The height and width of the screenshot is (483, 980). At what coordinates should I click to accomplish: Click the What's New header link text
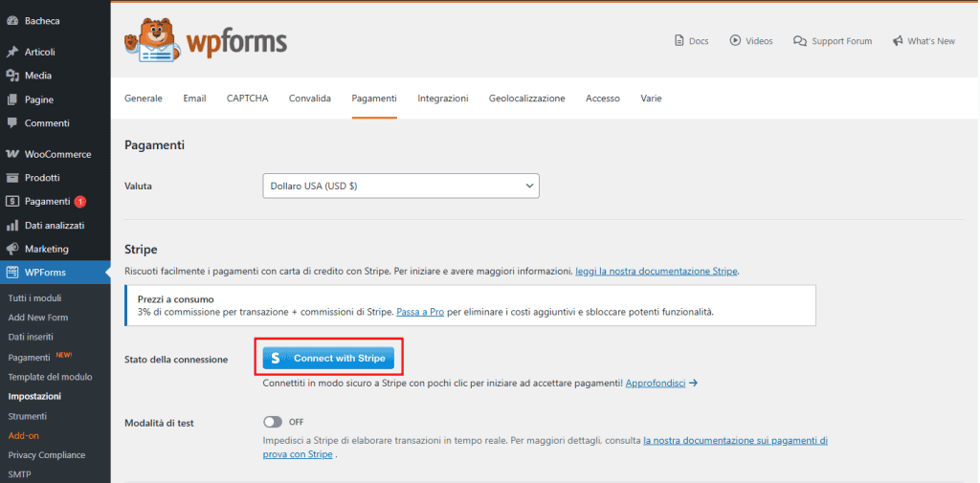click(931, 40)
